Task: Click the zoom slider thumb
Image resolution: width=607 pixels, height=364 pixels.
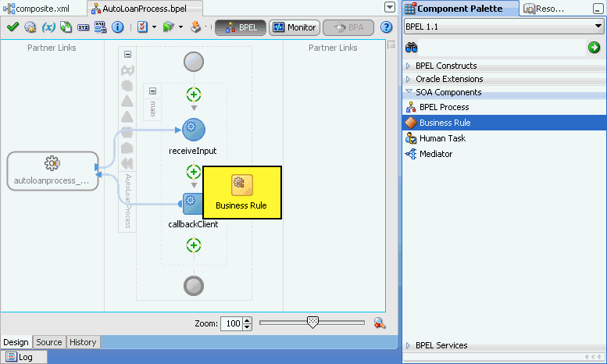Action: tap(312, 322)
